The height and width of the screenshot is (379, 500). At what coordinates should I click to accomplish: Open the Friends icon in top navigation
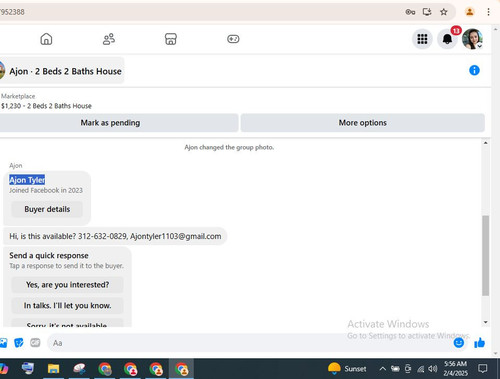109,39
